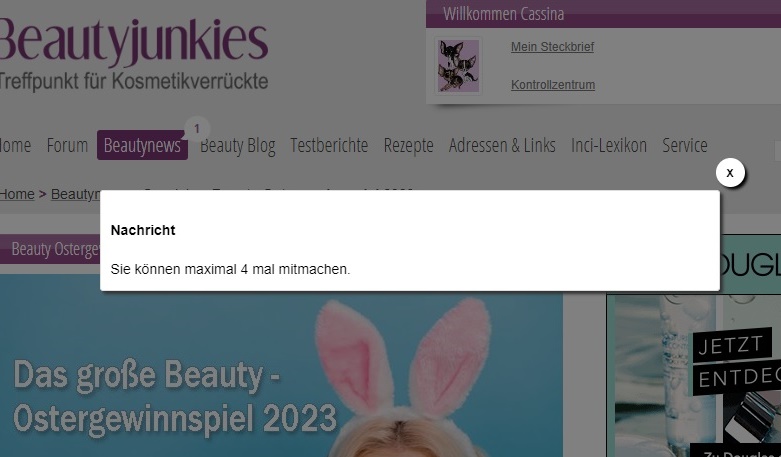
Task: Click the Beautynews breadcrumb link
Action: coord(76,194)
